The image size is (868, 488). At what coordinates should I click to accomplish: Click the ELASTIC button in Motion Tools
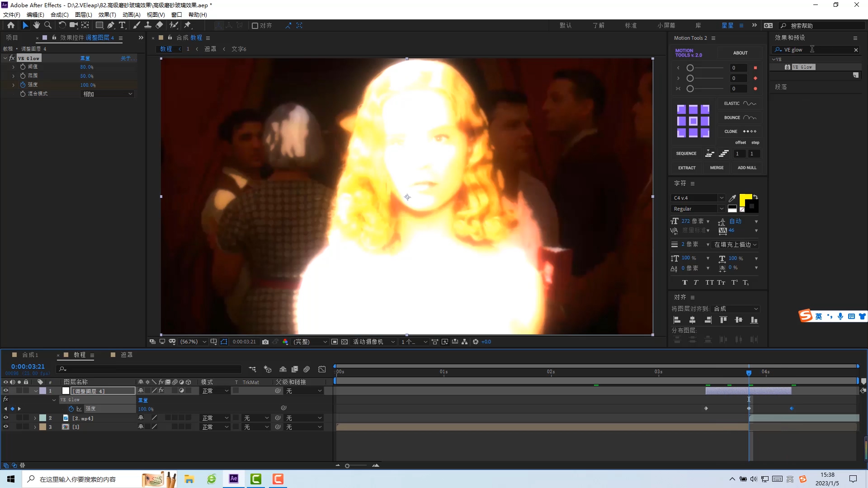click(x=740, y=103)
